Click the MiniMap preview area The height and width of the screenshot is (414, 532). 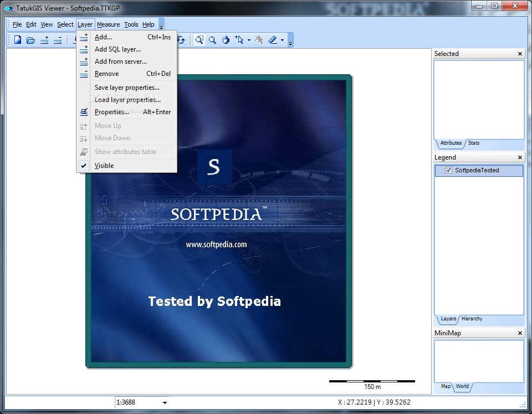[479, 361]
